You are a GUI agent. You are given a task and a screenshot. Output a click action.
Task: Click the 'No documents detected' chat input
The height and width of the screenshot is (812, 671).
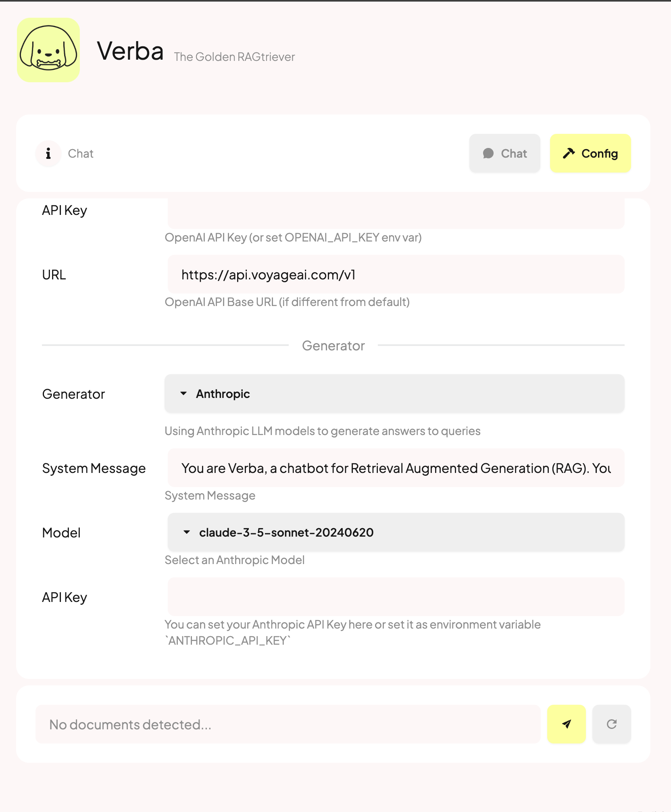[288, 724]
